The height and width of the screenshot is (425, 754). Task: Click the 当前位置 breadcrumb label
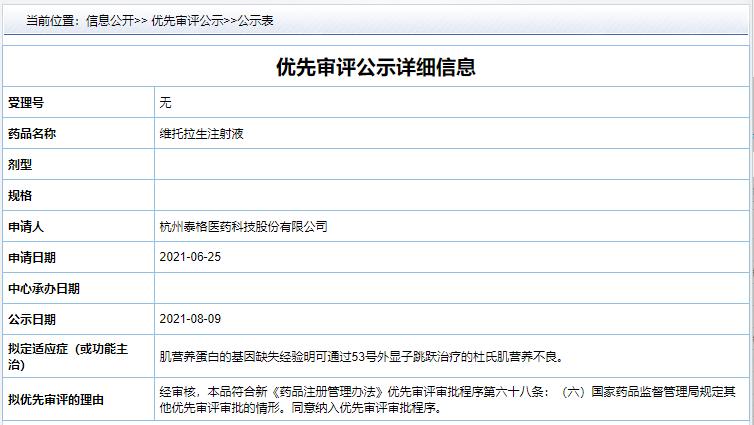52,21
